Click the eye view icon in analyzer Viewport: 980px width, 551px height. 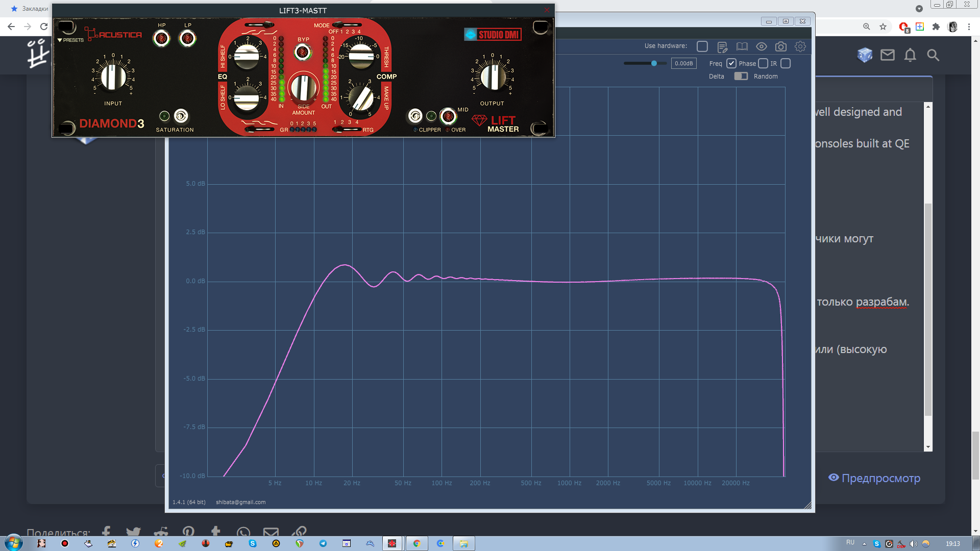click(x=761, y=46)
